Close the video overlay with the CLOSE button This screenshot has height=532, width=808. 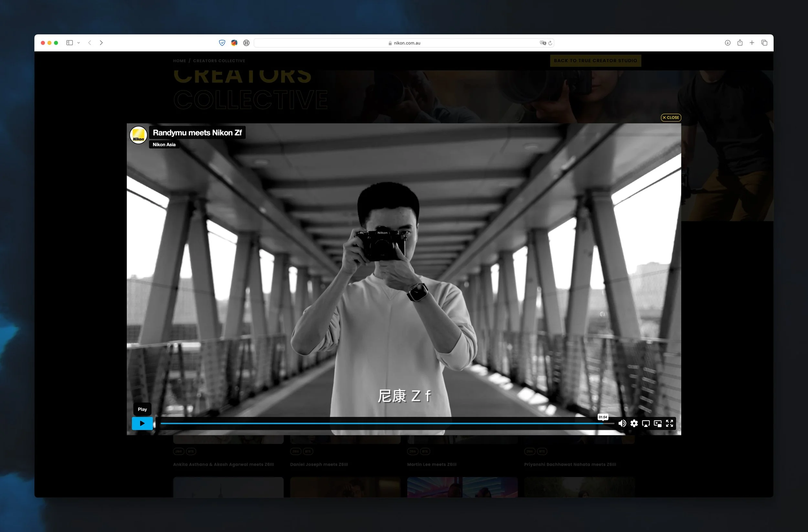tap(671, 117)
